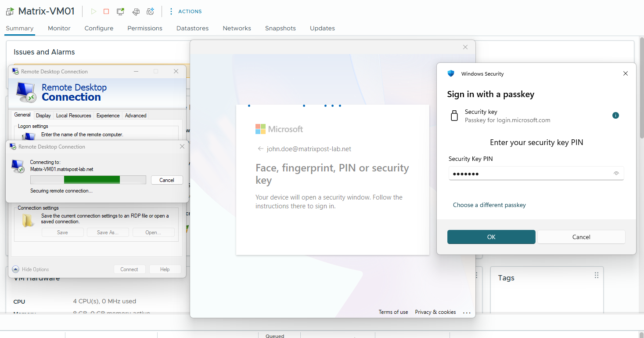Close the Microsoft sign-in window

(x=465, y=47)
